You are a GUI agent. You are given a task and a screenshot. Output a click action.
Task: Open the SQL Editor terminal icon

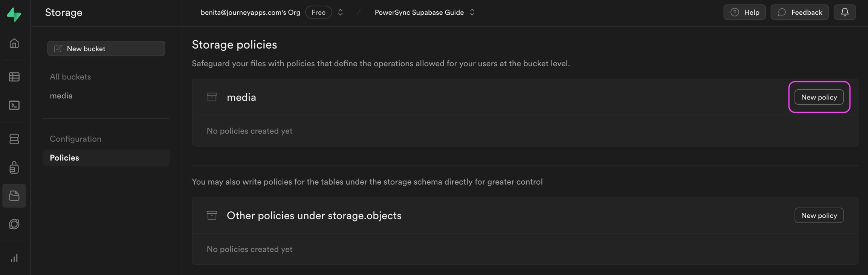14,105
